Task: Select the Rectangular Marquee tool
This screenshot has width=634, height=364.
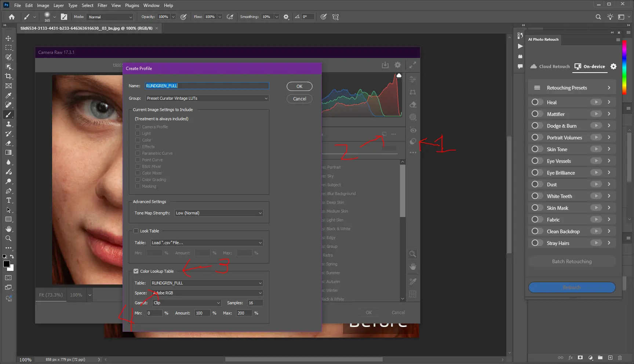Action: pos(8,48)
